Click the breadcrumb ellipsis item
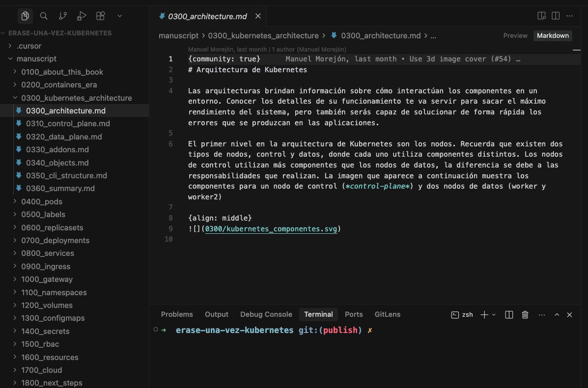This screenshot has height=388, width=588. tap(433, 36)
